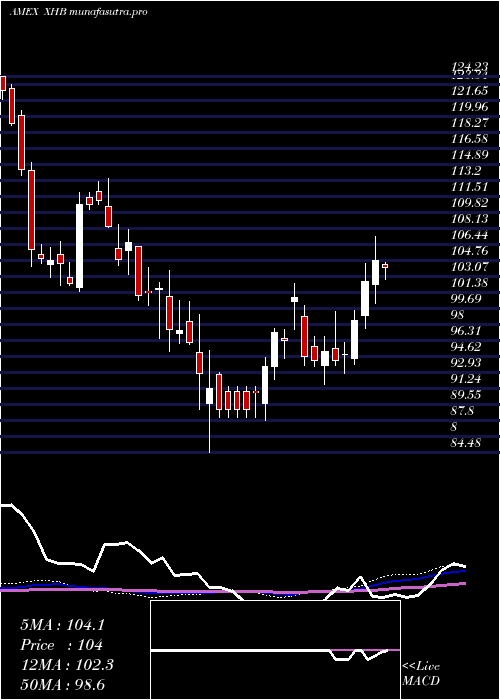The width and height of the screenshot is (500, 700).
Task: Click the 119.96 price axis label
Action: coord(470,107)
